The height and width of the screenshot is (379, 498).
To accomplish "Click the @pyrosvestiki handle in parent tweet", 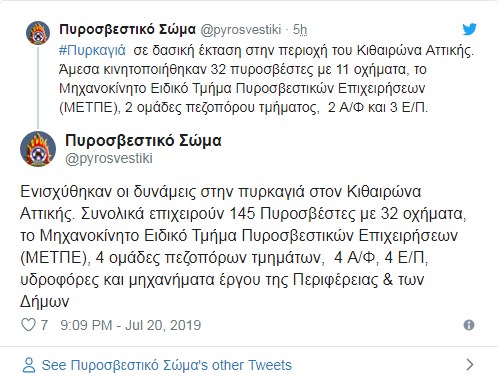I will coord(241,30).
